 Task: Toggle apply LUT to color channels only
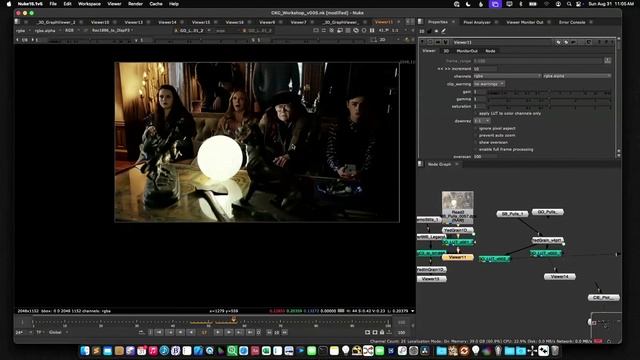pos(476,113)
